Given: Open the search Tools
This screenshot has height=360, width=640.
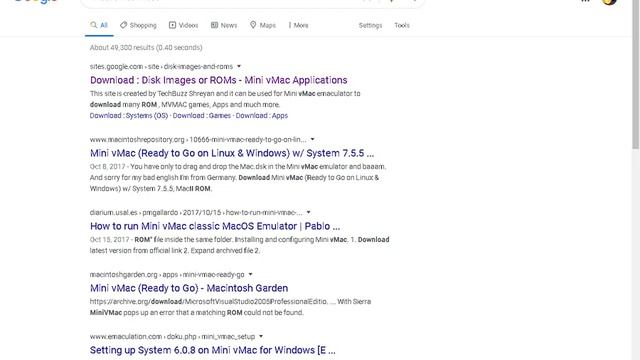Looking at the screenshot, I should 402,25.
